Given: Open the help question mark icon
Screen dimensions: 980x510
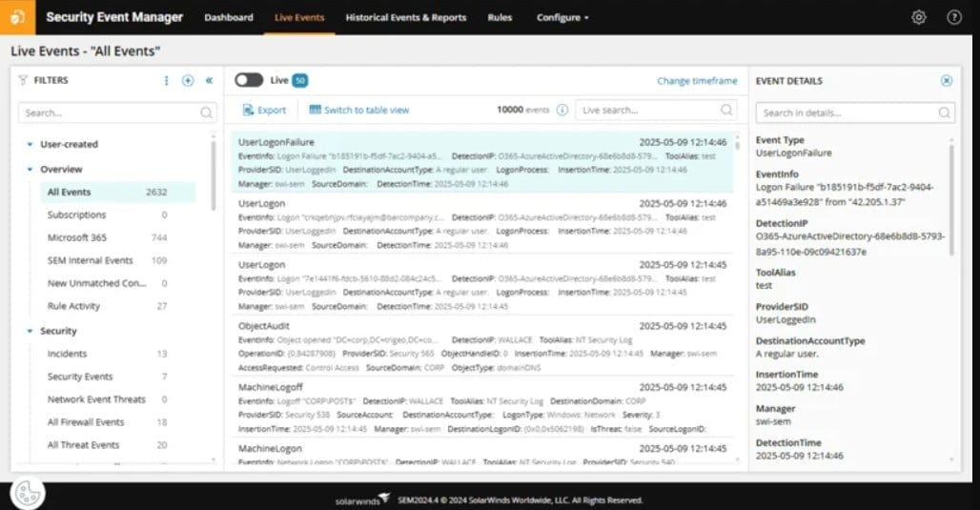Looking at the screenshot, I should (x=953, y=17).
